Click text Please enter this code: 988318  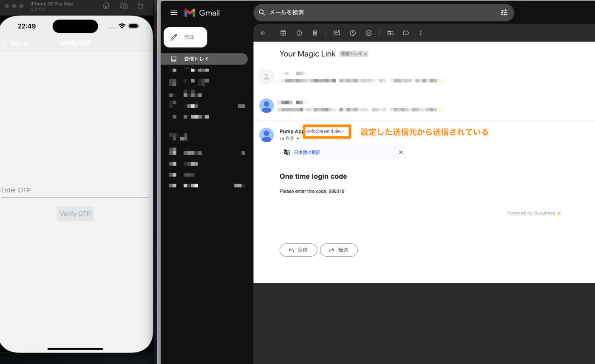pyautogui.click(x=312, y=191)
